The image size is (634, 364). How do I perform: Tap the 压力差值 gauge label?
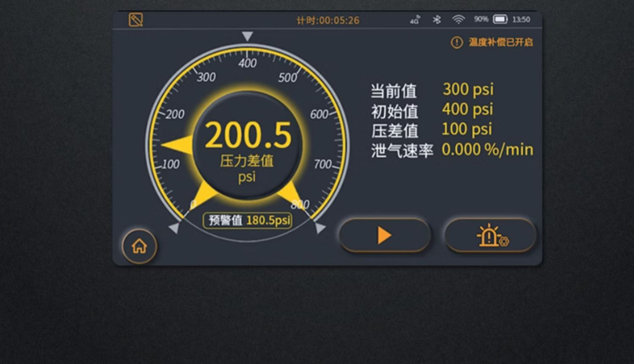pos(247,161)
